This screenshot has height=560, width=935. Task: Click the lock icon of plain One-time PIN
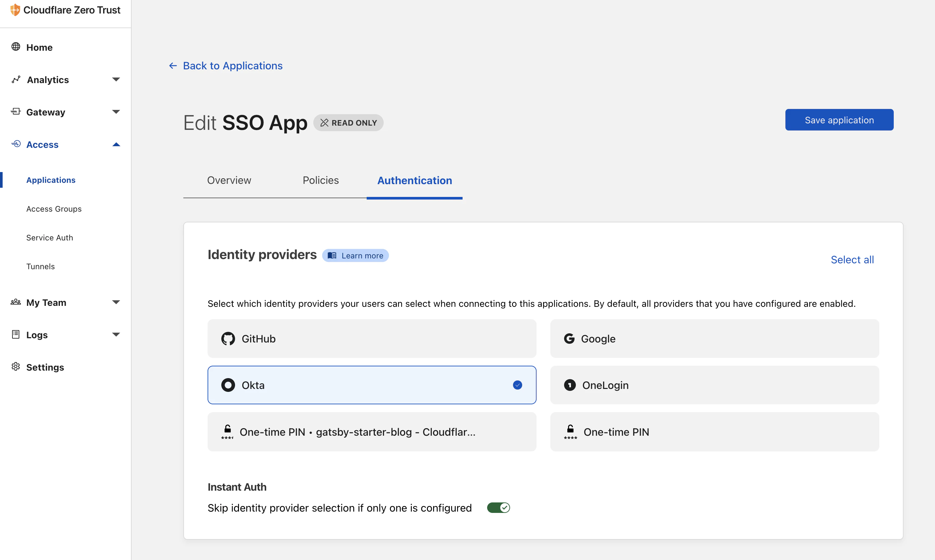(x=570, y=432)
